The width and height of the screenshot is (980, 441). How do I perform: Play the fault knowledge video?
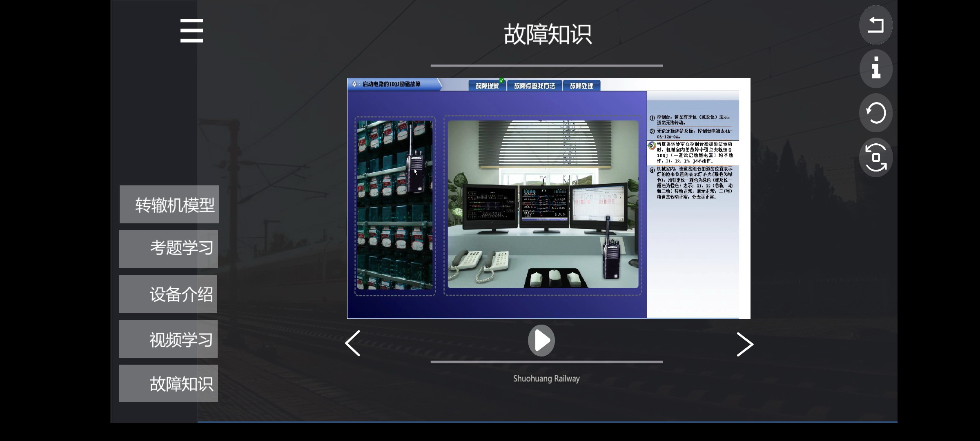[541, 341]
